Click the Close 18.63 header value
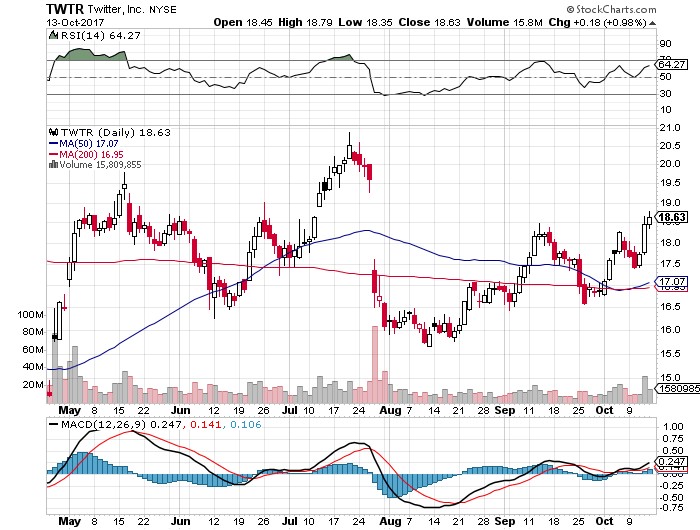 (x=429, y=22)
